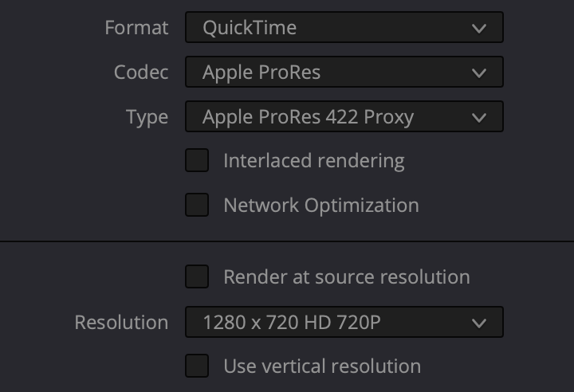Toggle the Use vertical resolution checkbox
The width and height of the screenshot is (574, 392).
(197, 365)
